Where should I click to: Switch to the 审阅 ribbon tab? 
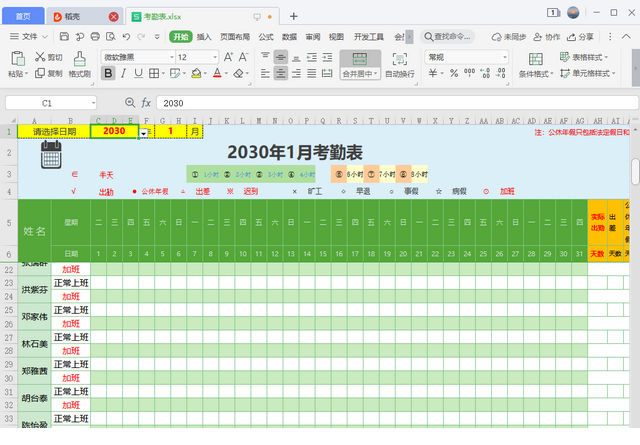[313, 37]
